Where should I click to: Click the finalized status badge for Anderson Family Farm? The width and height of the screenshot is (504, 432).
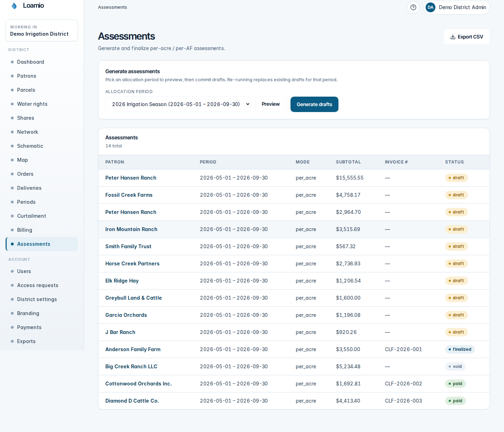(460, 349)
